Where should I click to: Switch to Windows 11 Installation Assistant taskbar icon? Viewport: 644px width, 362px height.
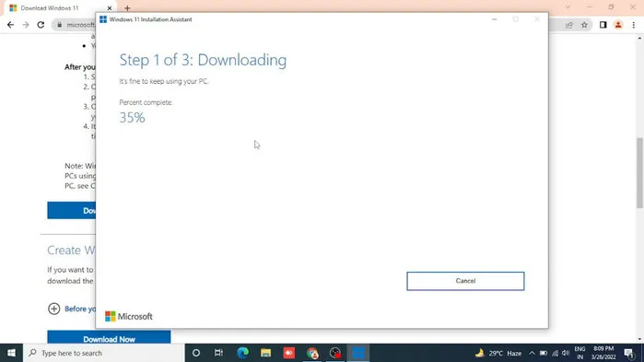point(358,353)
